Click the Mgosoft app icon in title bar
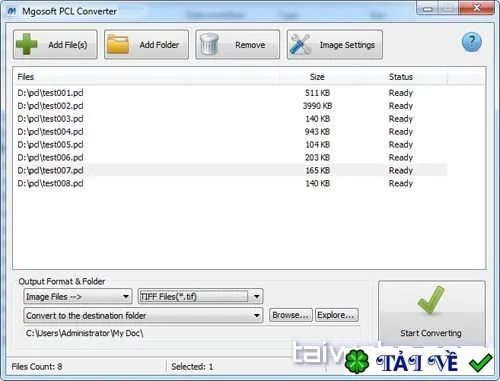The width and height of the screenshot is (500, 381). coord(12,11)
